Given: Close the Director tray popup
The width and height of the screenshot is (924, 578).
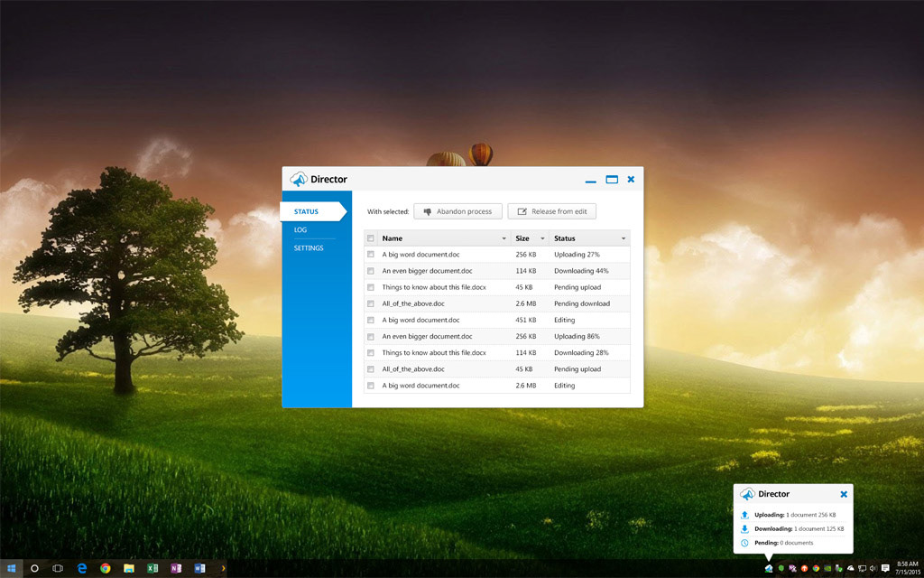Looking at the screenshot, I should pos(844,494).
